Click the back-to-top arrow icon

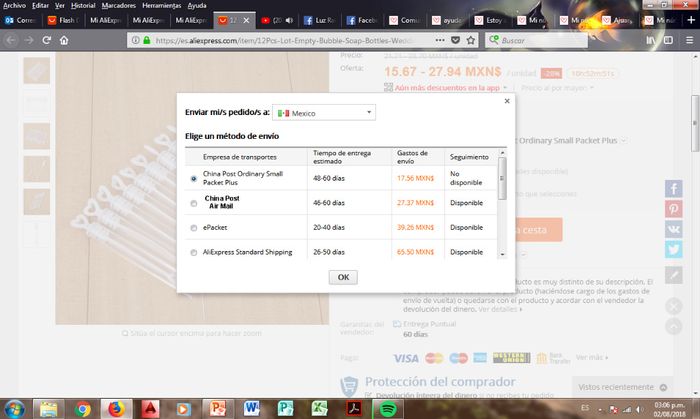pos(674,327)
